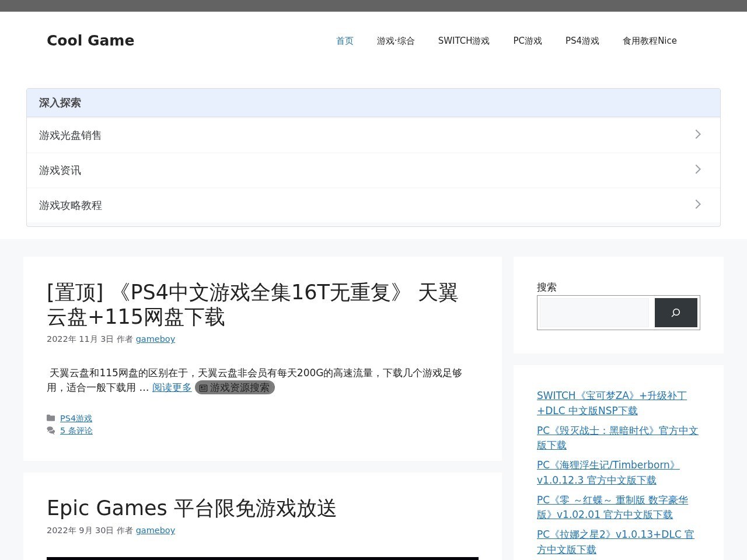Open the PS4中文游戏全集16T post title
This screenshot has width=747, height=560.
tap(252, 304)
